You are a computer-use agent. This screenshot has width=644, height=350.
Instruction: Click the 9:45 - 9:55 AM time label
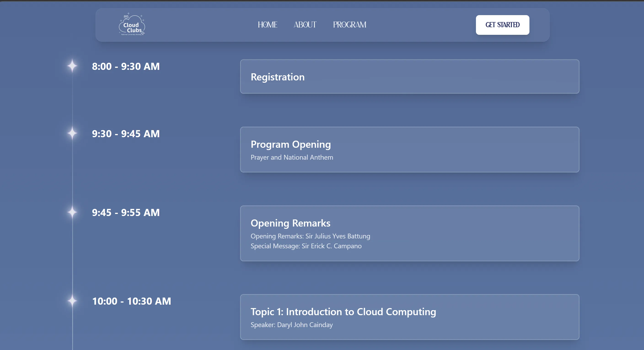(126, 213)
